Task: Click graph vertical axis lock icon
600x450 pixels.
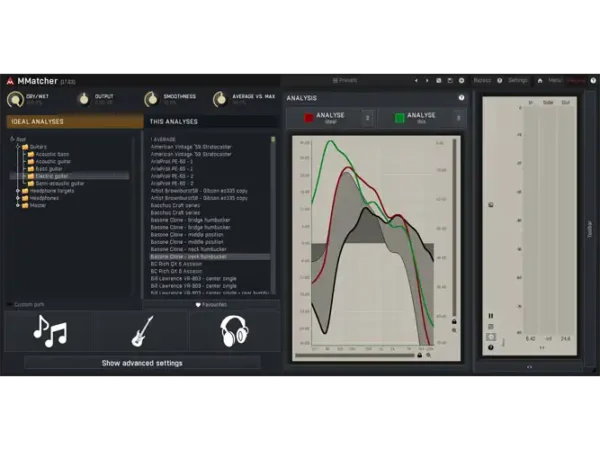Action: click(454, 321)
